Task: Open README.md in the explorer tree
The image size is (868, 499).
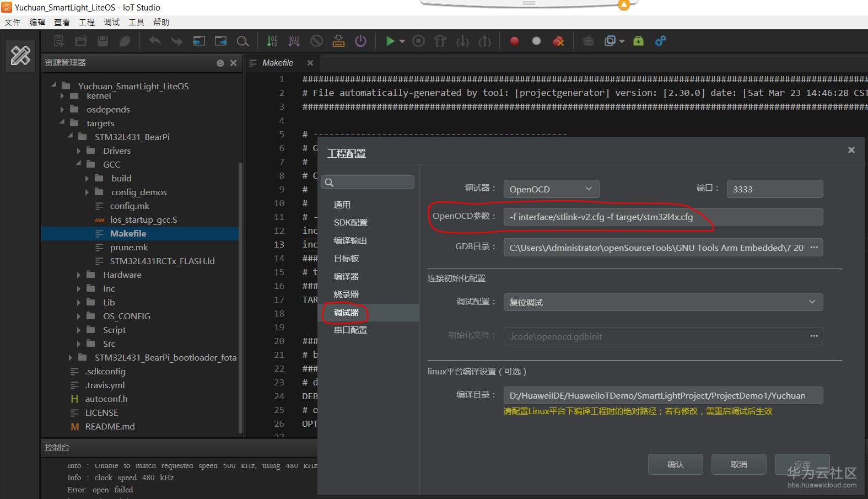Action: coord(110,427)
